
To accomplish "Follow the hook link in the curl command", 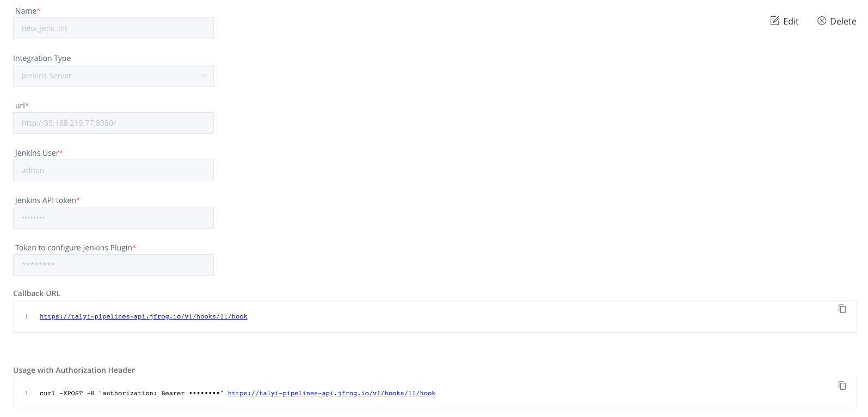I will tap(331, 393).
